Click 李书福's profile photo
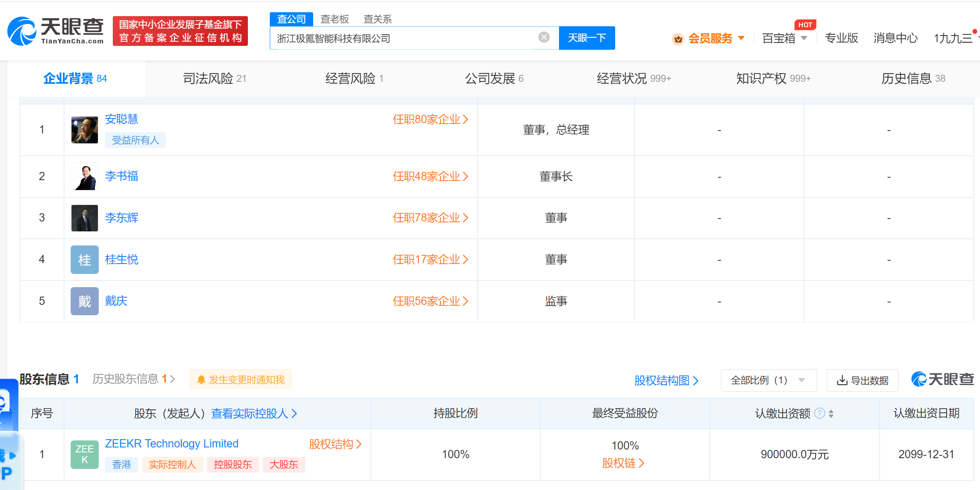This screenshot has height=490, width=980. (x=85, y=176)
